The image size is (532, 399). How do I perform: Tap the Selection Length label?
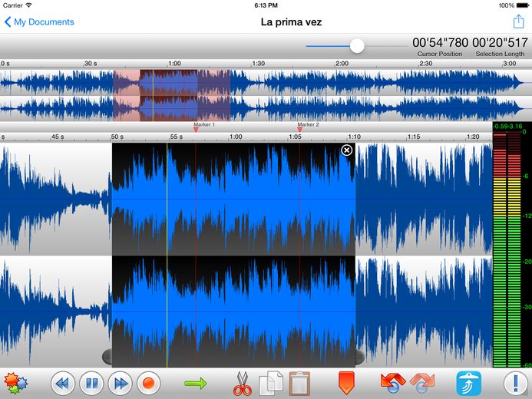(500, 54)
